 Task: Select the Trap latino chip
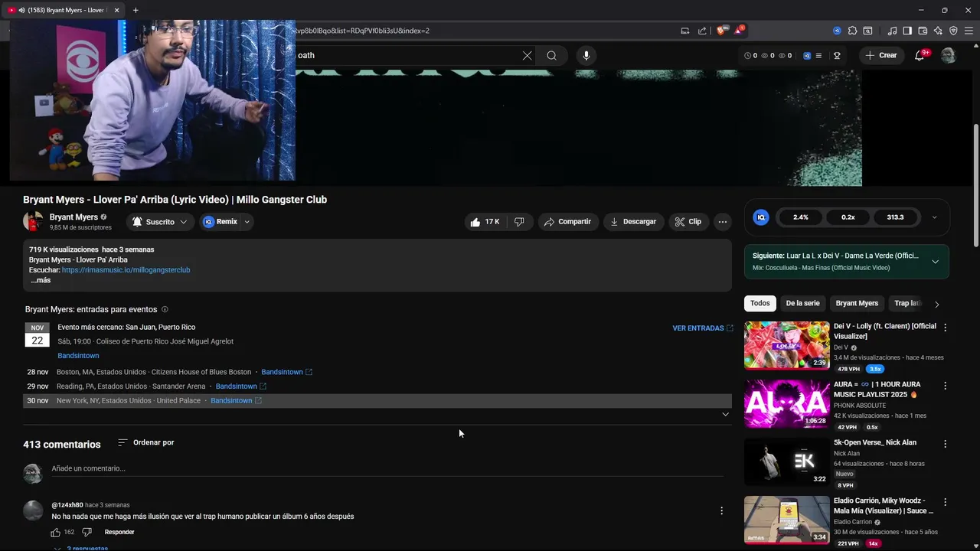[x=907, y=303]
